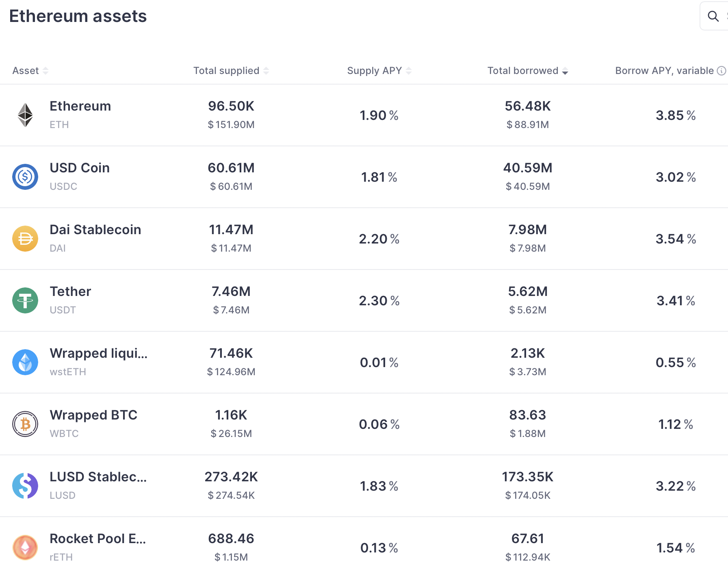728x574 pixels.
Task: Click Ethereum supply APY 1.90%
Action: click(x=379, y=115)
